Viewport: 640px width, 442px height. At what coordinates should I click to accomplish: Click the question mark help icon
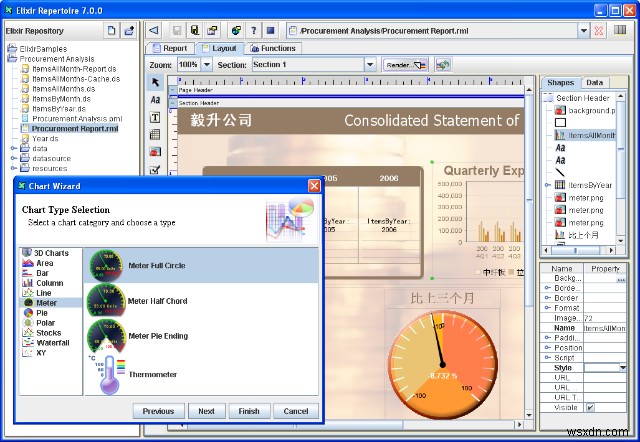pyautogui.click(x=253, y=31)
